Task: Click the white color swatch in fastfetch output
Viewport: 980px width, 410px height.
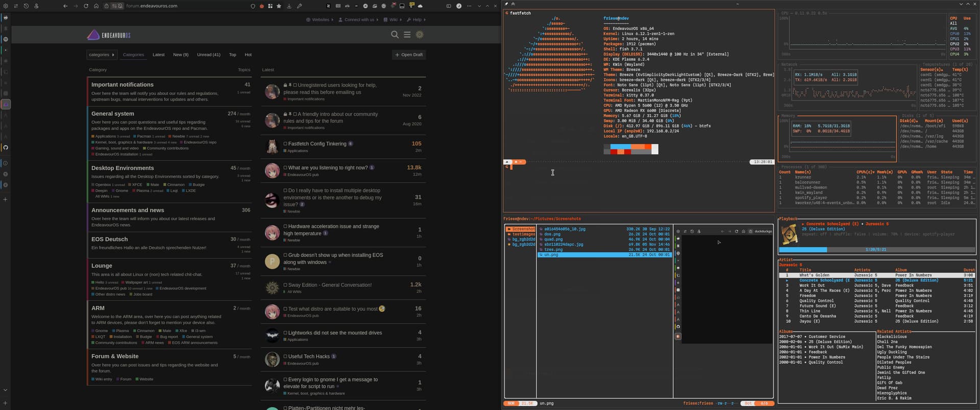Action: tap(655, 149)
